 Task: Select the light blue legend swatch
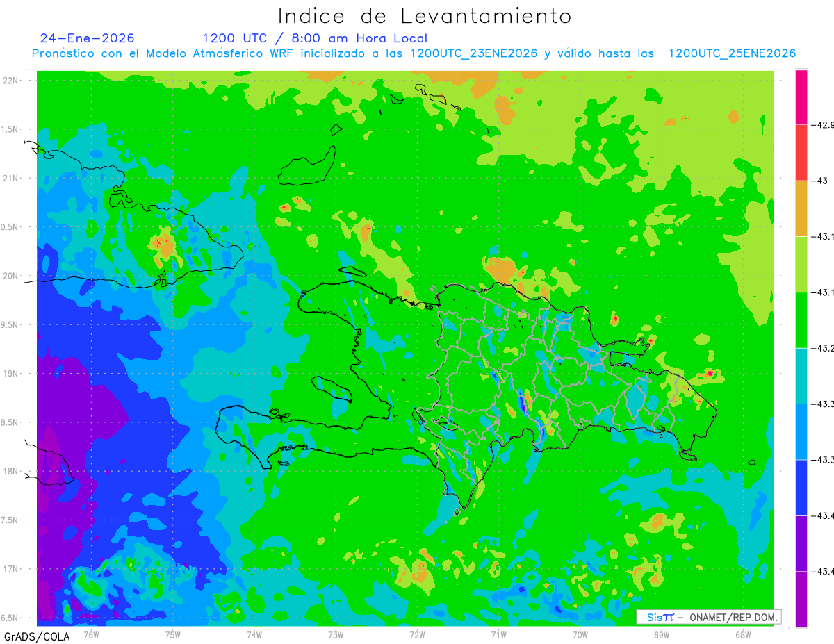[801, 431]
